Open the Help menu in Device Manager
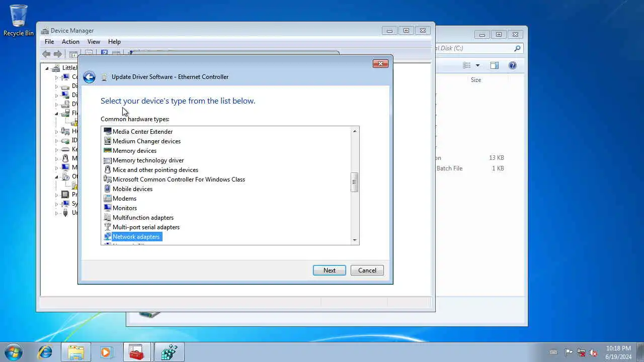The height and width of the screenshot is (362, 644). click(114, 42)
